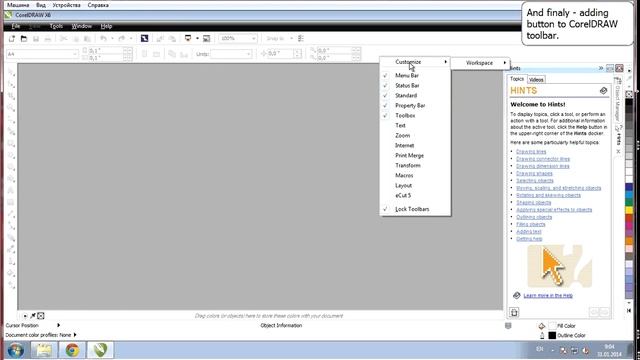Click the Redo arrow icon

(x=122, y=38)
